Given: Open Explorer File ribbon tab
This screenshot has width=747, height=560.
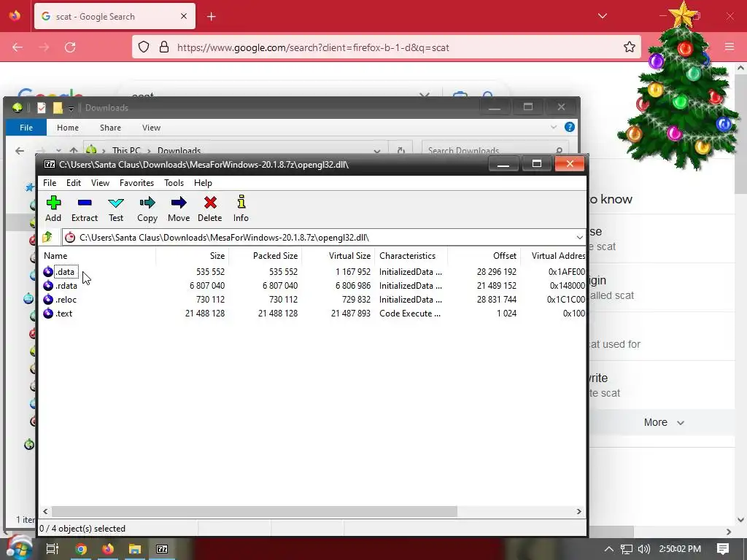Looking at the screenshot, I should tap(26, 128).
